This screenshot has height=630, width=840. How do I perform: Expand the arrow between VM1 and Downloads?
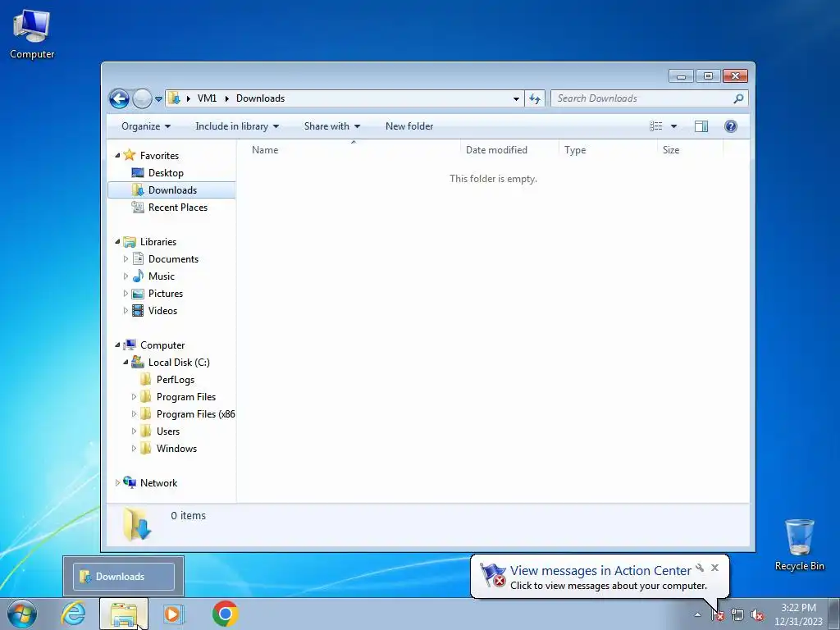click(226, 98)
